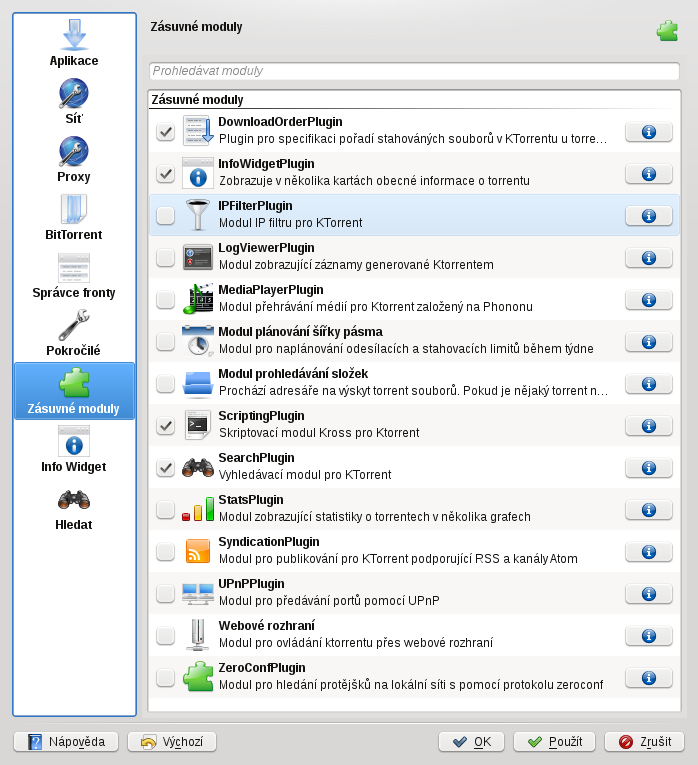The width and height of the screenshot is (698, 765).
Task: Click the MediaPlayerPlugin music note icon
Action: (x=198, y=299)
